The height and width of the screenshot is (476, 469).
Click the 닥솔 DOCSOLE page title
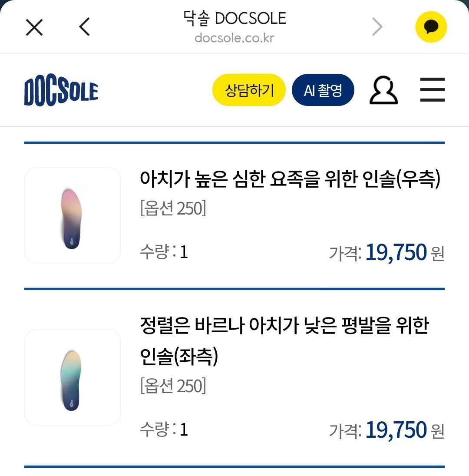[234, 18]
